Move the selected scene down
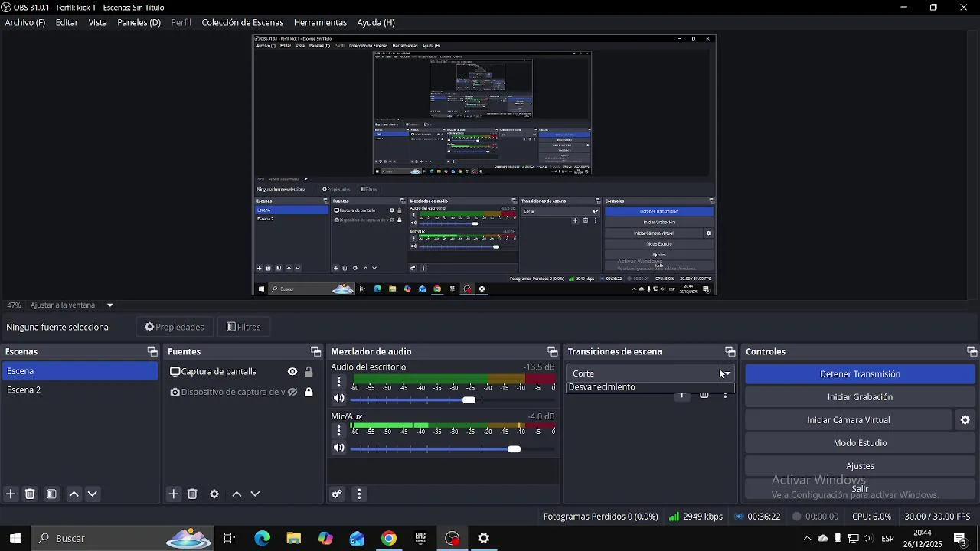This screenshot has height=551, width=980. [x=93, y=494]
